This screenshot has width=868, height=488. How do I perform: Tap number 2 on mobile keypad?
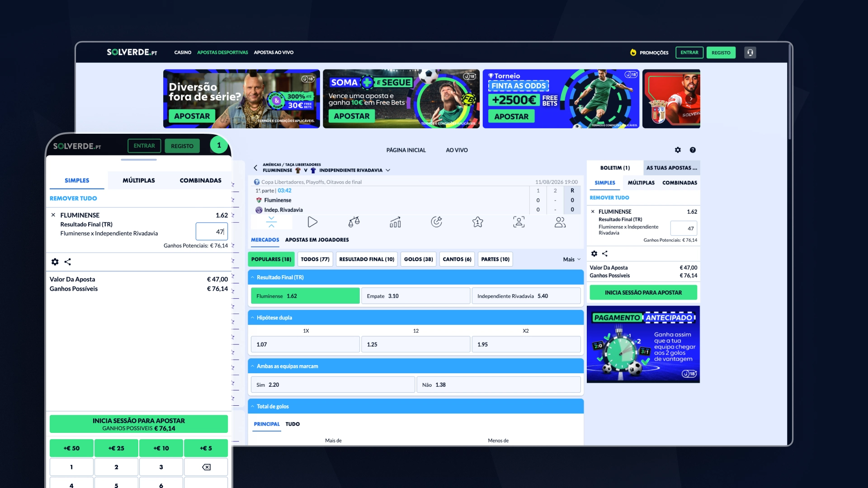coord(116,467)
